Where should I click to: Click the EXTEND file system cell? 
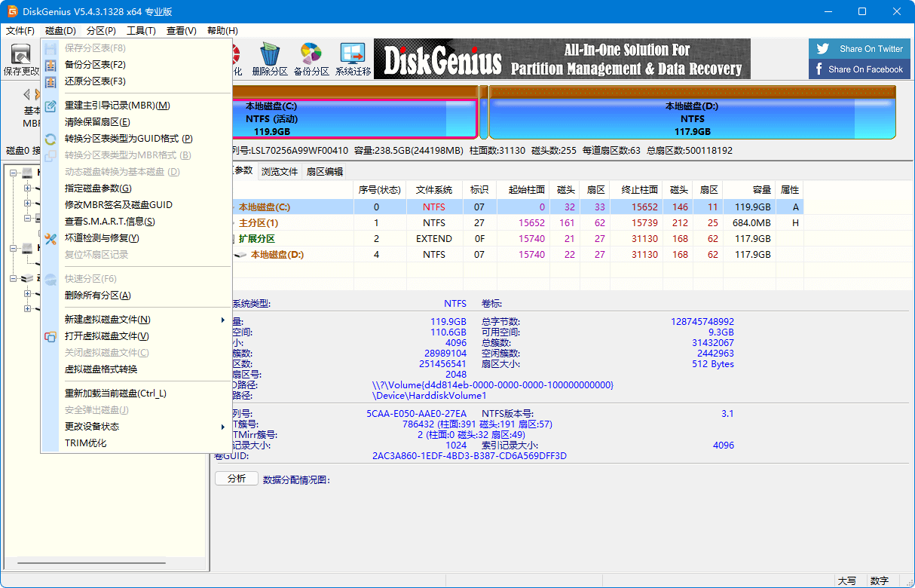(x=434, y=239)
